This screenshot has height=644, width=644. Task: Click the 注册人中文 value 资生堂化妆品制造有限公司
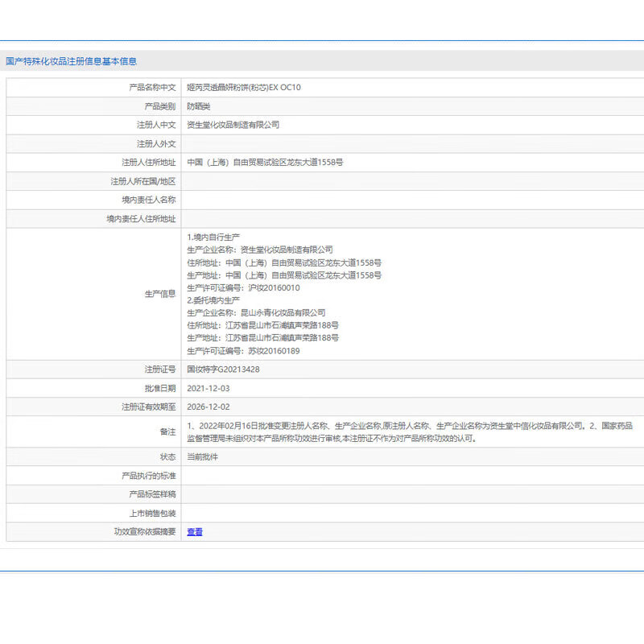(233, 125)
